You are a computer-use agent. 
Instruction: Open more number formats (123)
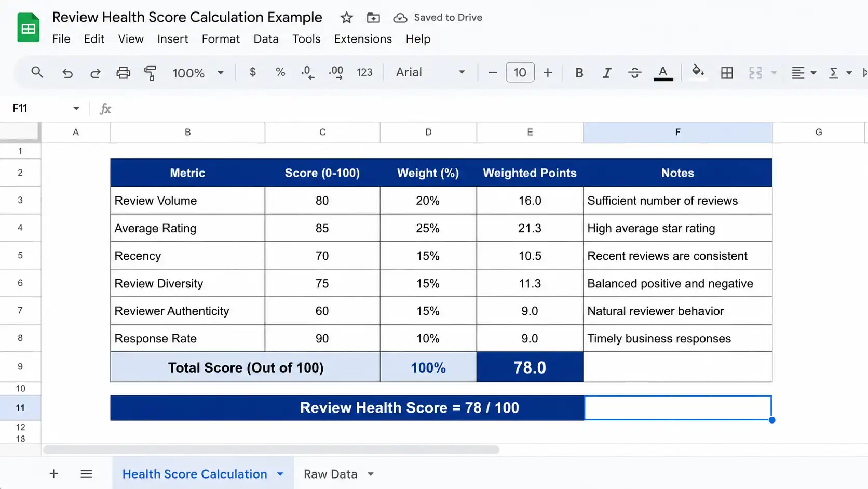[x=364, y=72]
